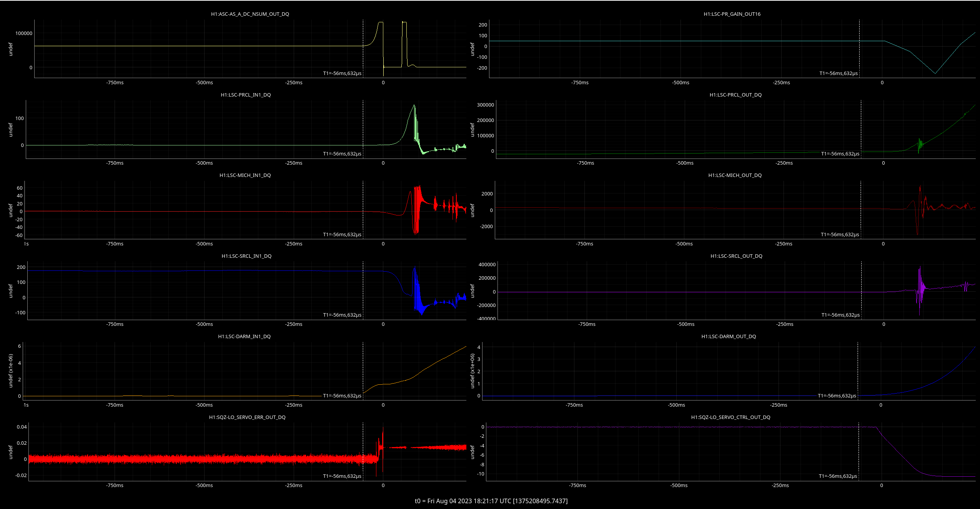Click the 100000 y-axis tick of ASC-AS_A plot

(24, 33)
